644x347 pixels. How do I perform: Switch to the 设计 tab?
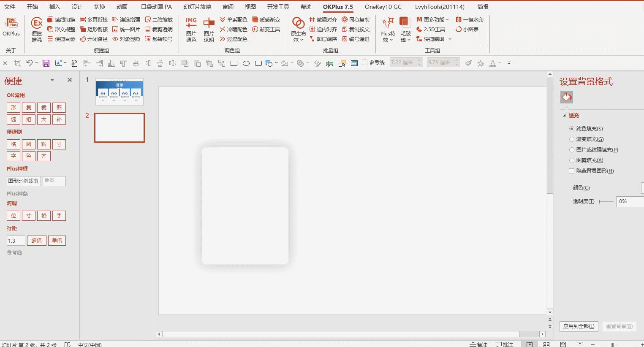pyautogui.click(x=77, y=7)
